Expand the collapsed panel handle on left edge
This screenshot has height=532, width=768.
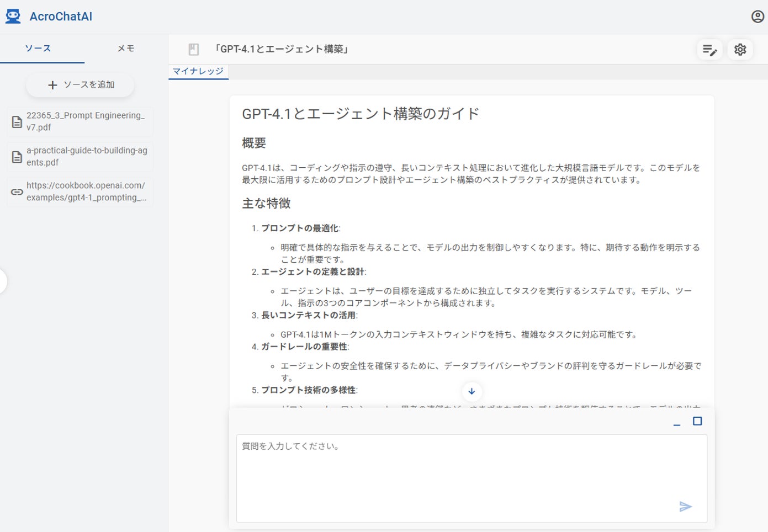(x=3, y=281)
